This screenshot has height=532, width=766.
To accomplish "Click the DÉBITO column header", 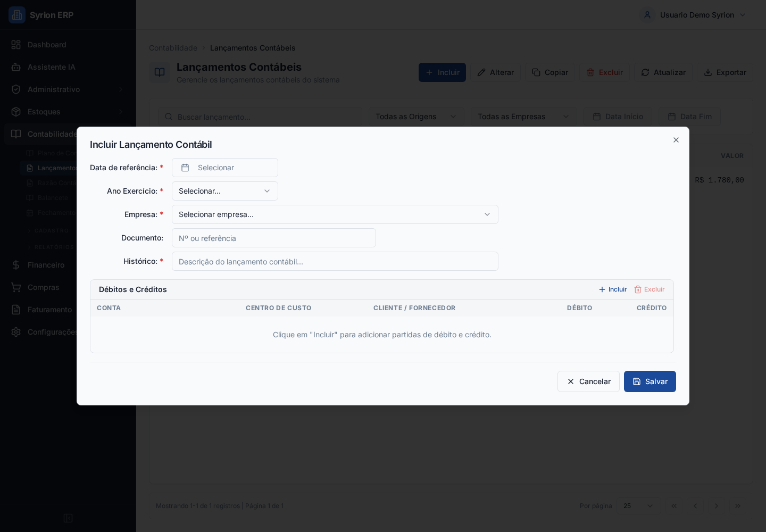I will [x=579, y=308].
